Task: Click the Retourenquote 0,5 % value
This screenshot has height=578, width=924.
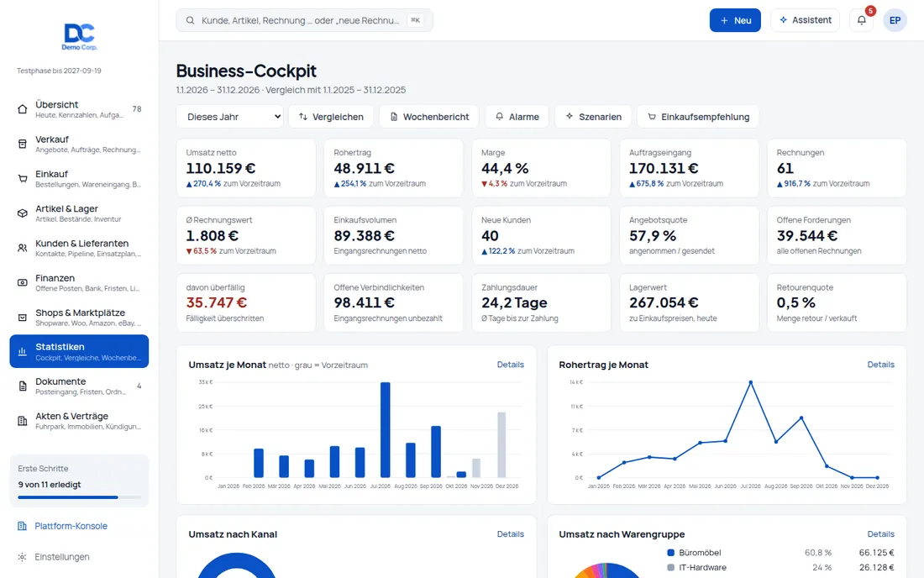Action: (796, 302)
